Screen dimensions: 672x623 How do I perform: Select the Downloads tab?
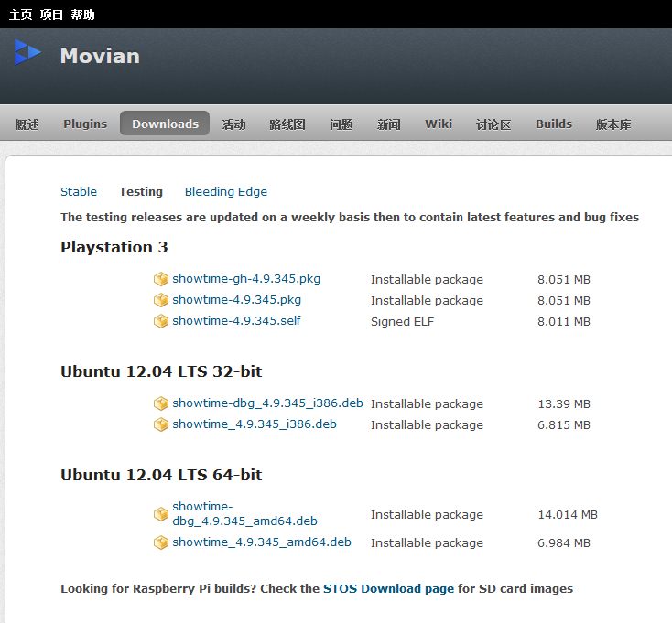coord(165,124)
